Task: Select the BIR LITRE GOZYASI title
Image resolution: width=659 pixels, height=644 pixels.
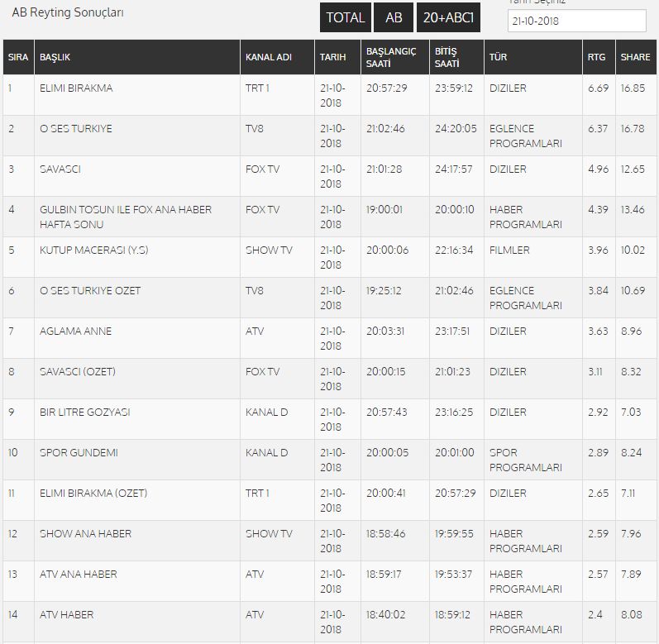Action: (x=85, y=412)
